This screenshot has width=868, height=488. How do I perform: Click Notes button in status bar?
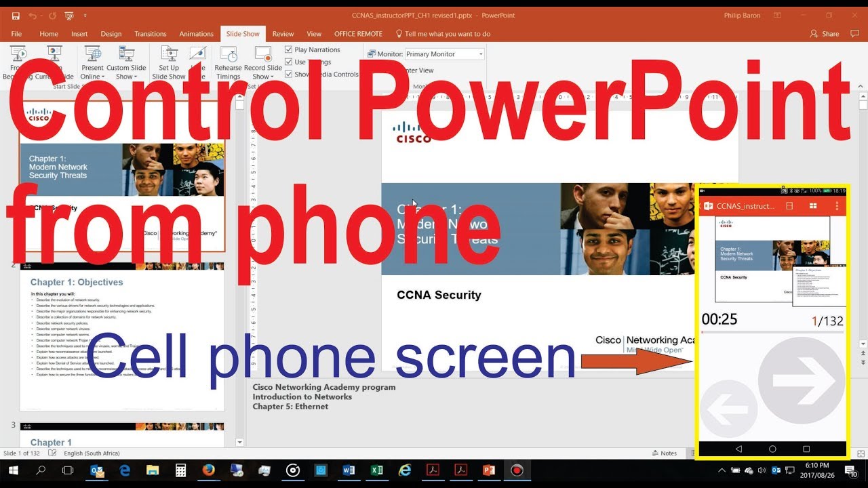click(663, 453)
